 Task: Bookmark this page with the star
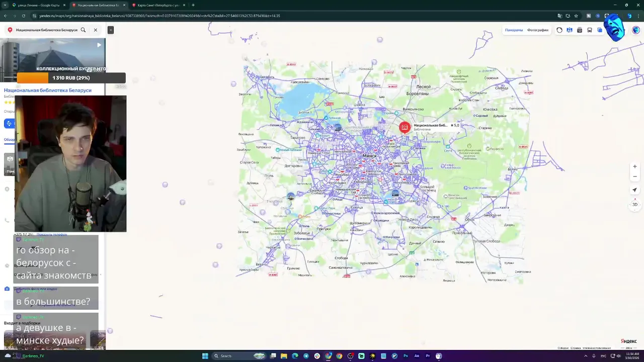tap(576, 16)
